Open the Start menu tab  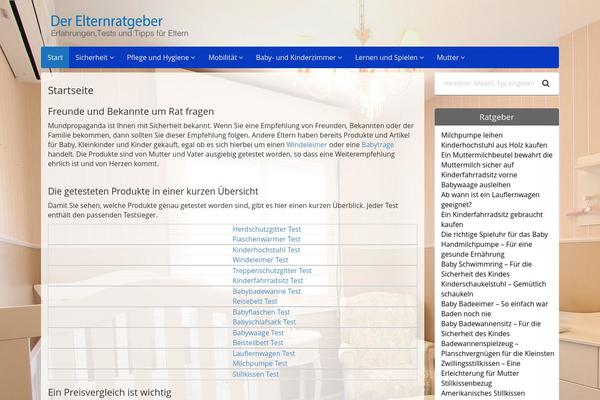[55, 57]
